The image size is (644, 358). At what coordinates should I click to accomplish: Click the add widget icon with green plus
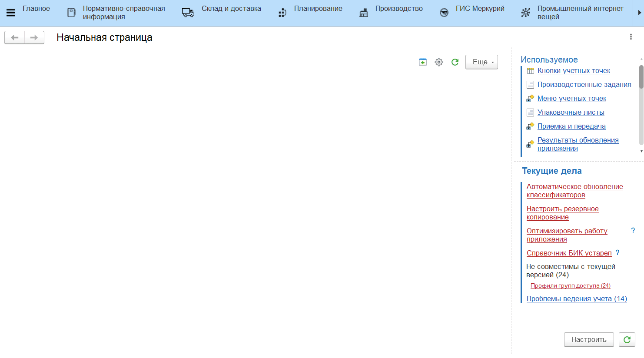tap(423, 62)
